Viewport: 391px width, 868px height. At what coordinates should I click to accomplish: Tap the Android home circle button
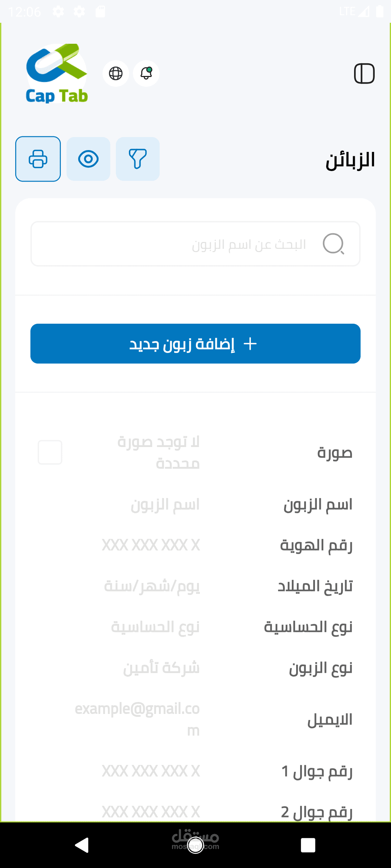coord(195,845)
